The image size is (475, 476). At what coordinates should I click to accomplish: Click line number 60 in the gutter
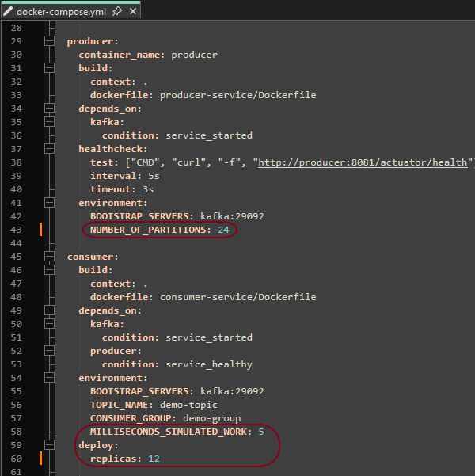point(16,459)
